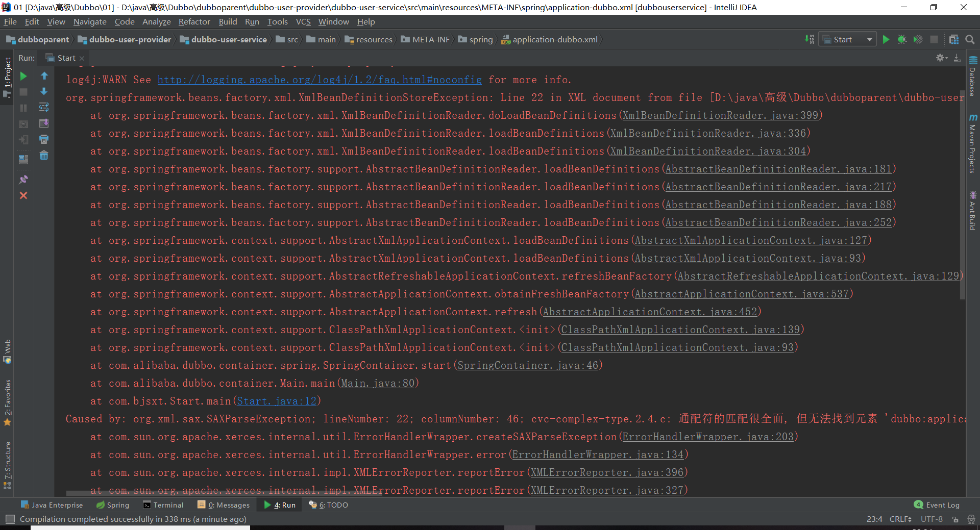Clear console with trash can icon

pyautogui.click(x=44, y=155)
